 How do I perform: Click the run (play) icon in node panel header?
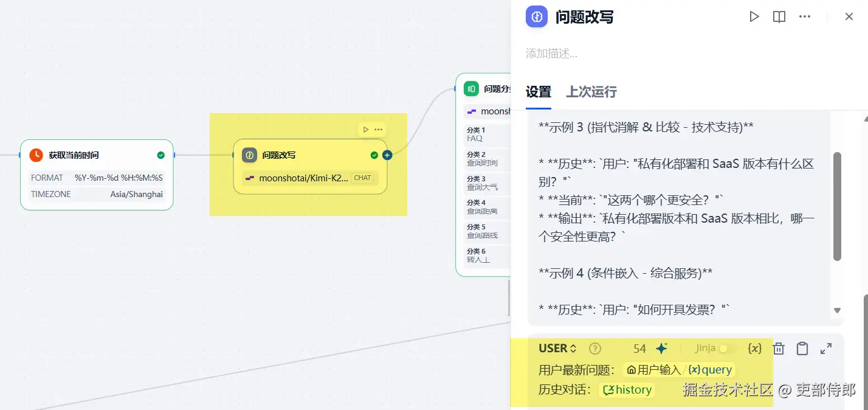point(754,16)
